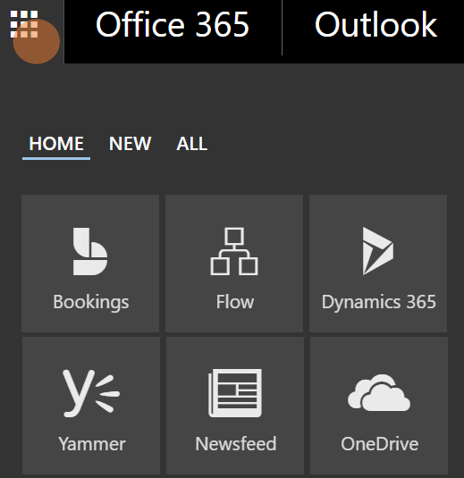Open the app launcher waffle icon

[x=24, y=24]
